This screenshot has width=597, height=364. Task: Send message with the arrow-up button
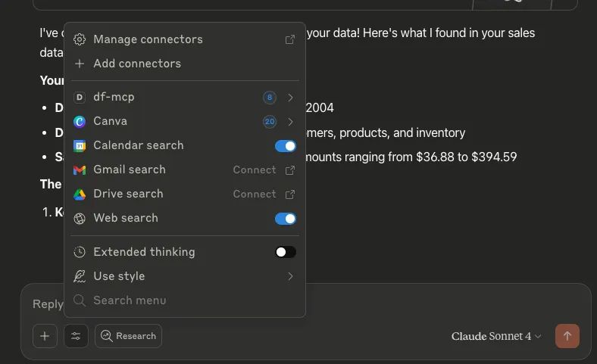coord(567,336)
